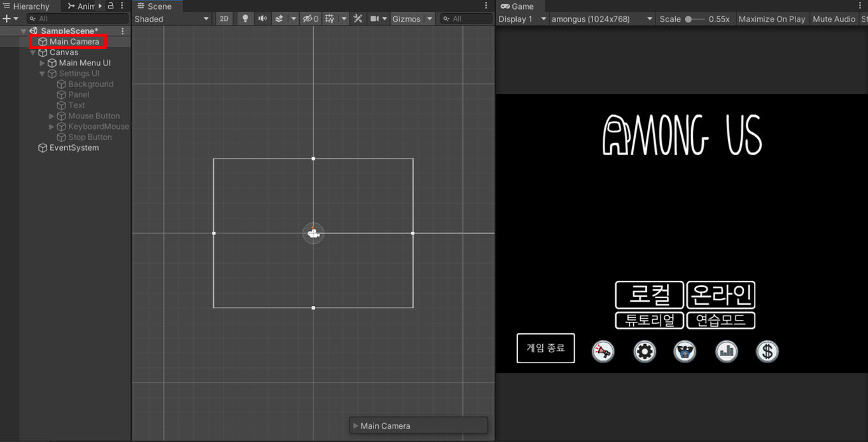Open the component tools wrench icon
The height and width of the screenshot is (442, 868).
click(x=358, y=19)
